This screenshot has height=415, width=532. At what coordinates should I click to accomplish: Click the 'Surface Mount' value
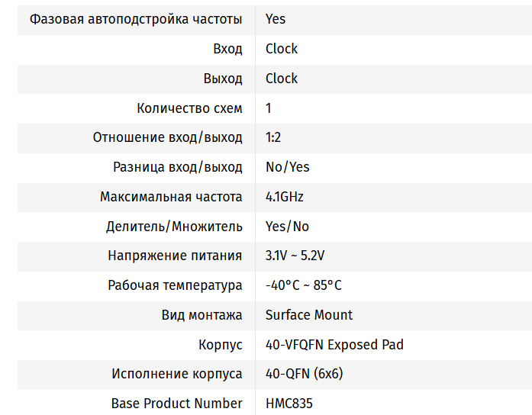pos(309,315)
